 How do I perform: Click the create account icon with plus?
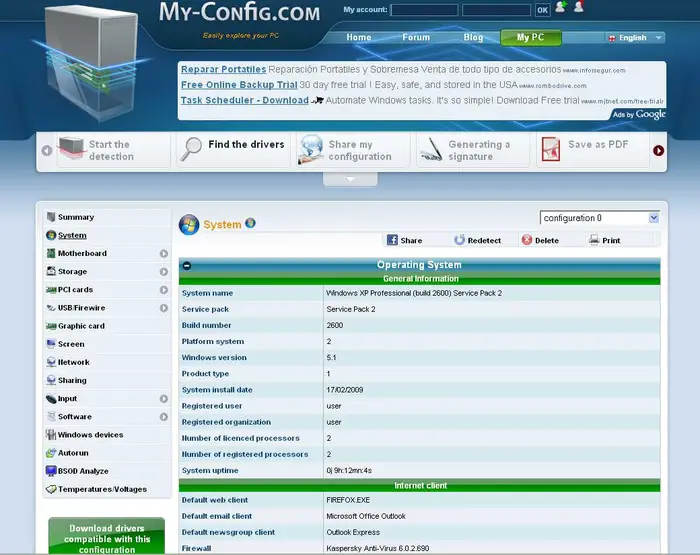[561, 7]
